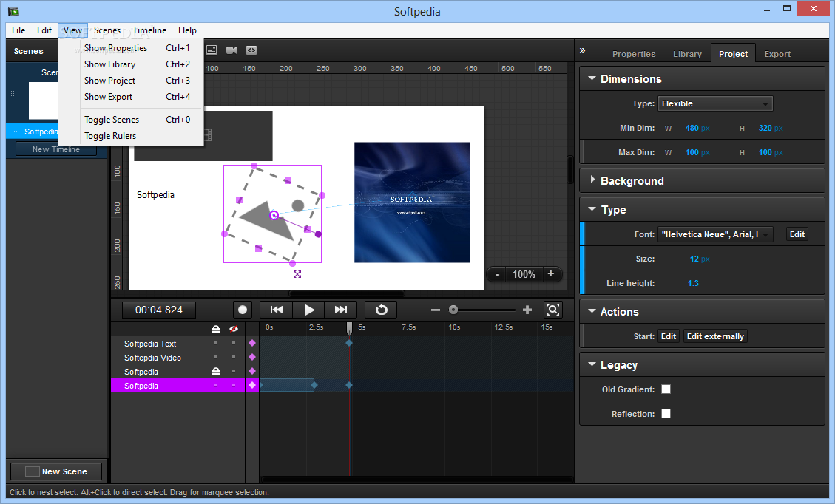This screenshot has height=504, width=835.
Task: Click the hide all layers eye icon
Action: click(233, 329)
